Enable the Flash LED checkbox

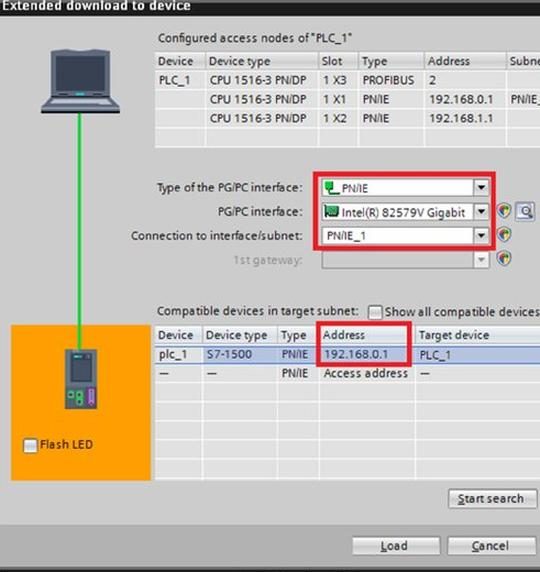30,445
